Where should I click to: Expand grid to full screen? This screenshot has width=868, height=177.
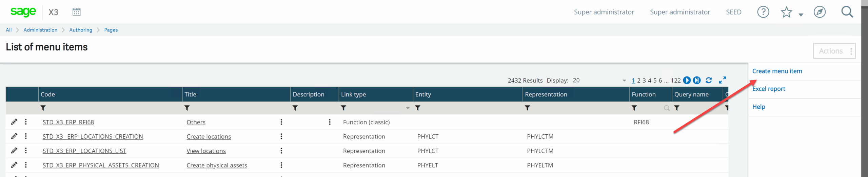tap(723, 80)
